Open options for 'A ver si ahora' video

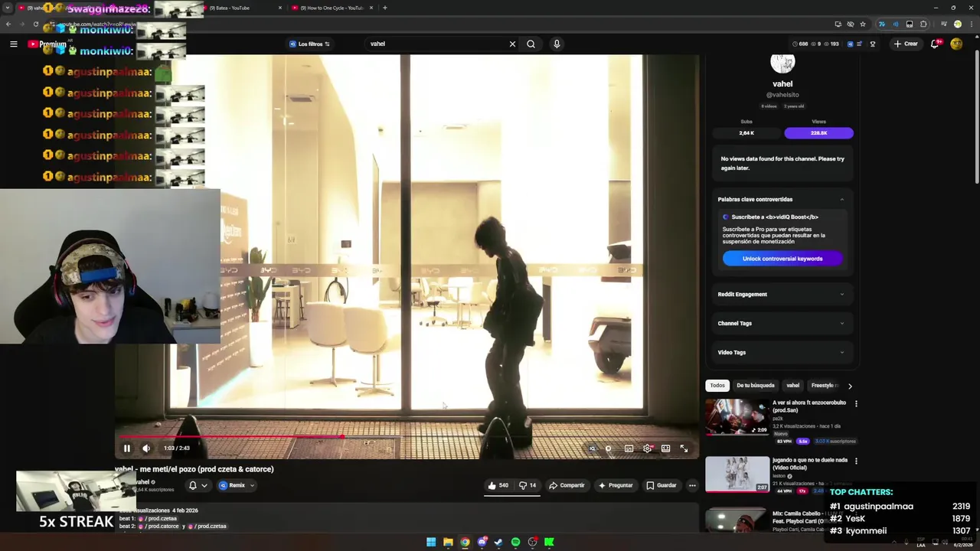[856, 403]
